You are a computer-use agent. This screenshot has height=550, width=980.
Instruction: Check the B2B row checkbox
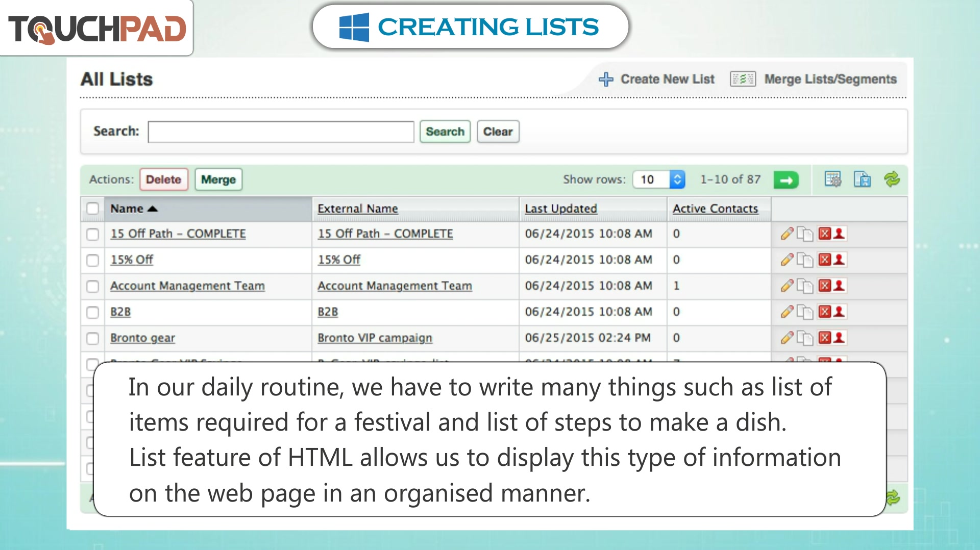pos(92,312)
